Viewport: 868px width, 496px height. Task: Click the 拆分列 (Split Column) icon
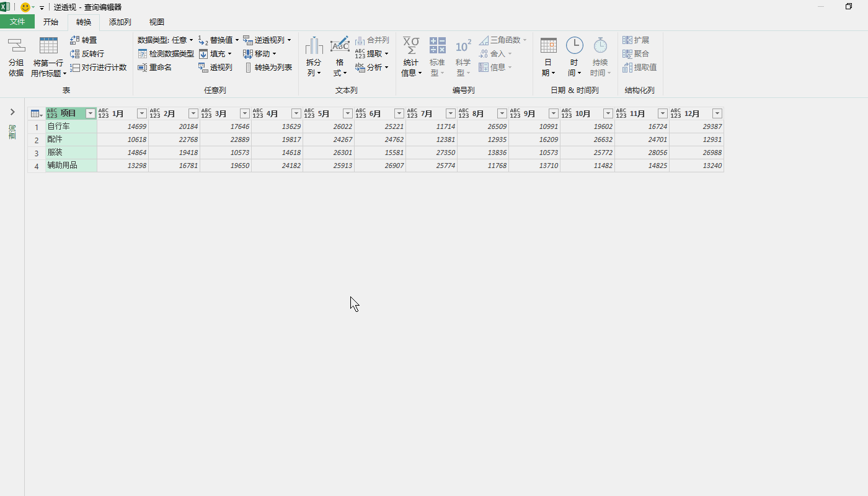314,46
